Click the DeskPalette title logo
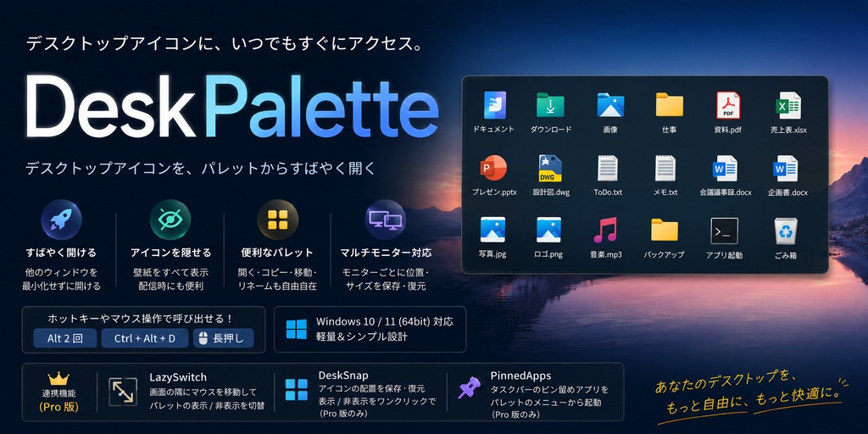Image resolution: width=868 pixels, height=434 pixels. click(x=232, y=106)
